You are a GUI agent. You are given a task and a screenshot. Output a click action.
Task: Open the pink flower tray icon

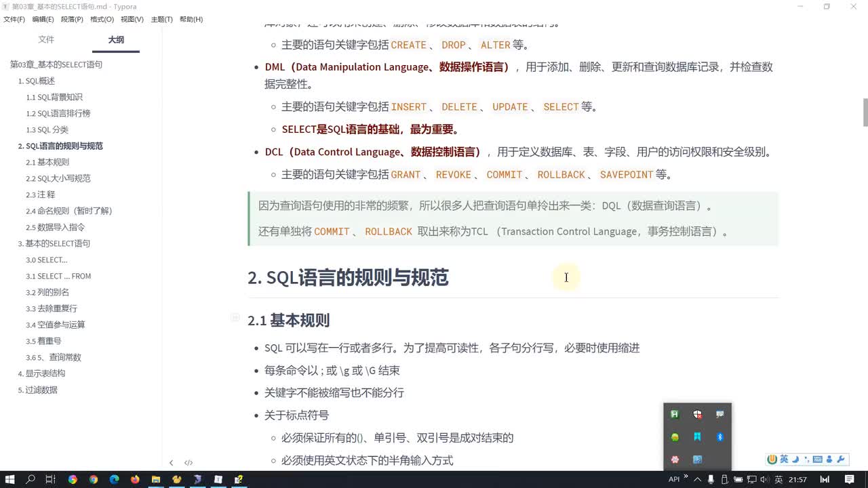tap(675, 460)
